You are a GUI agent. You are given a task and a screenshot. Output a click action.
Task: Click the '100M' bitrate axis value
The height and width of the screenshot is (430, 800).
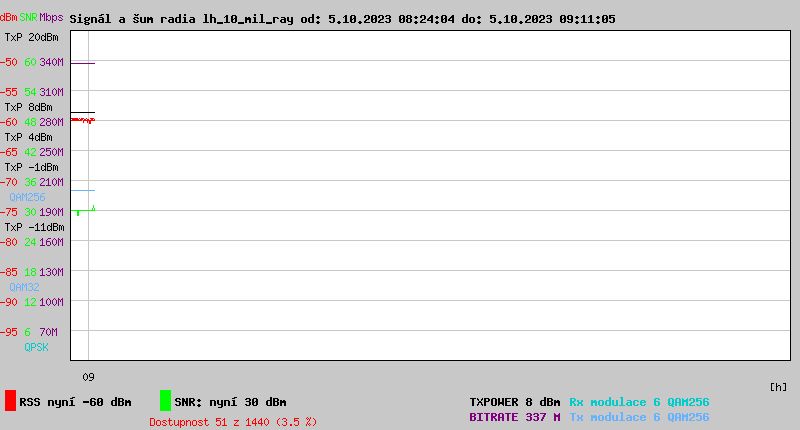52,302
